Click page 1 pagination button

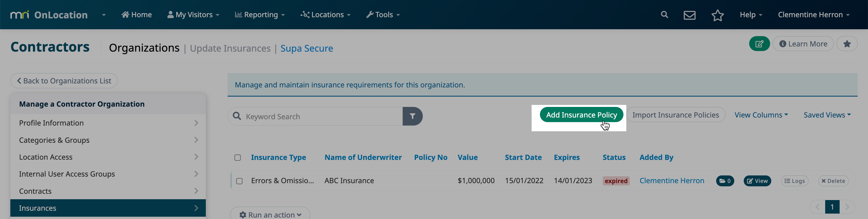832,207
